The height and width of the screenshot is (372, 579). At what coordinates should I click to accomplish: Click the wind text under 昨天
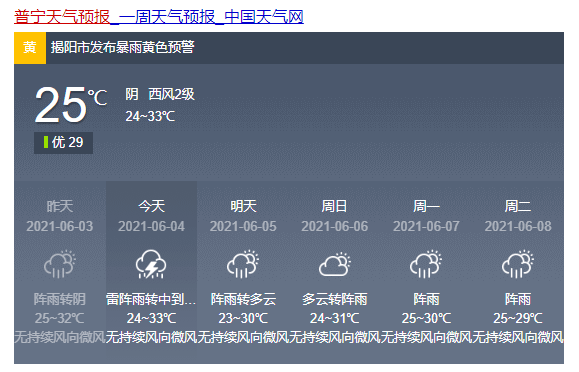[60, 337]
